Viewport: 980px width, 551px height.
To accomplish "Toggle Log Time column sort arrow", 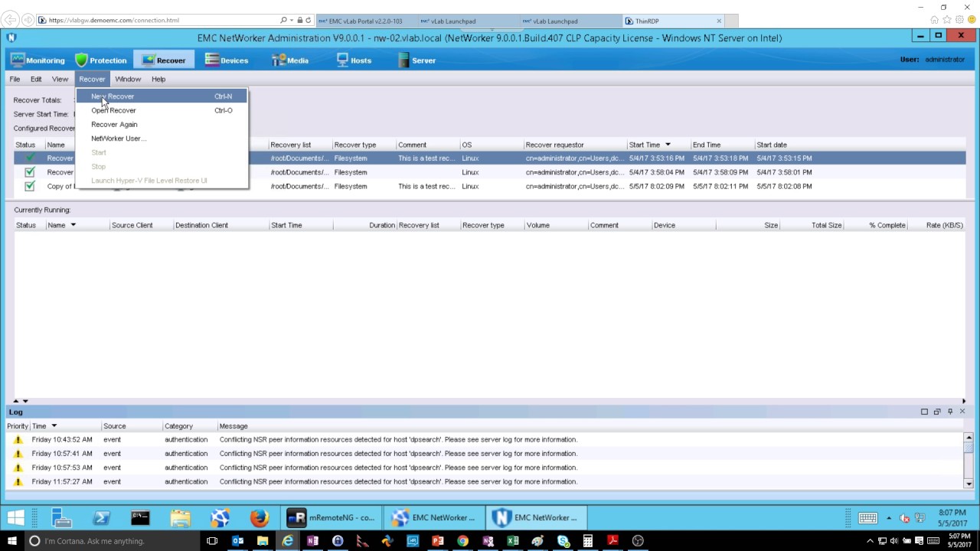I will coord(54,426).
